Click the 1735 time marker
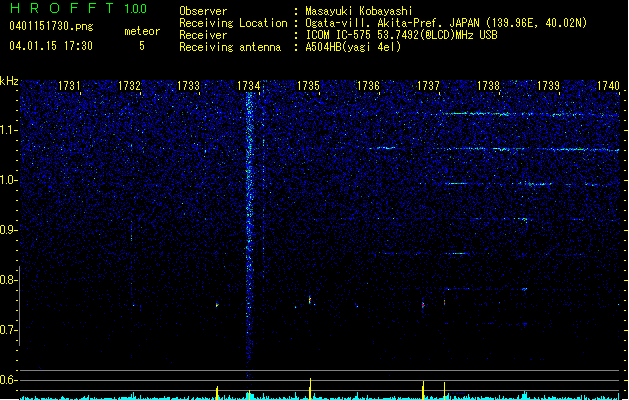 point(308,86)
